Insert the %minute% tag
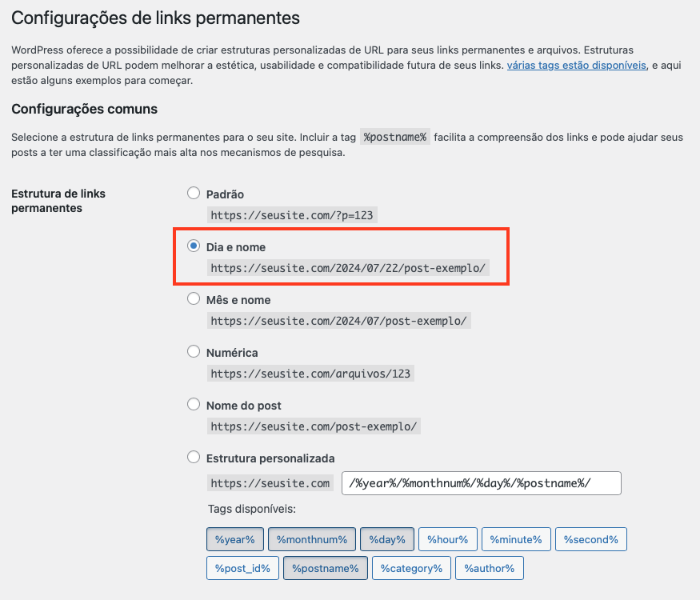Viewport: 700px width, 600px height. 516,539
